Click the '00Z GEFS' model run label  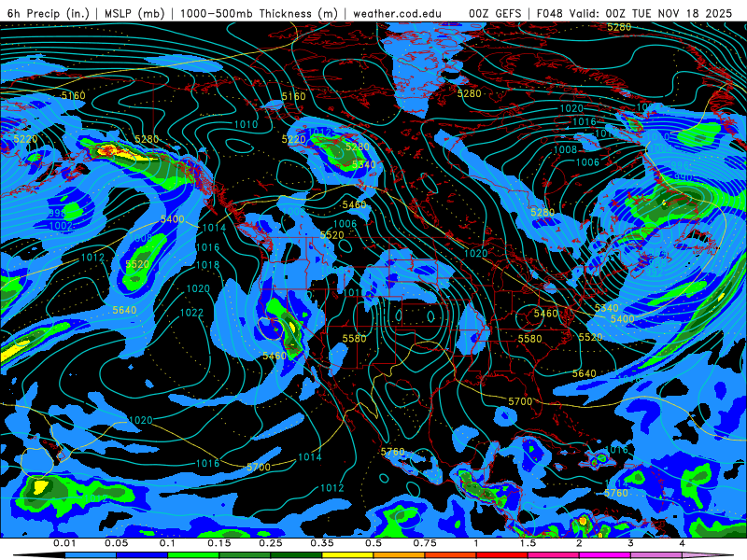(x=495, y=13)
